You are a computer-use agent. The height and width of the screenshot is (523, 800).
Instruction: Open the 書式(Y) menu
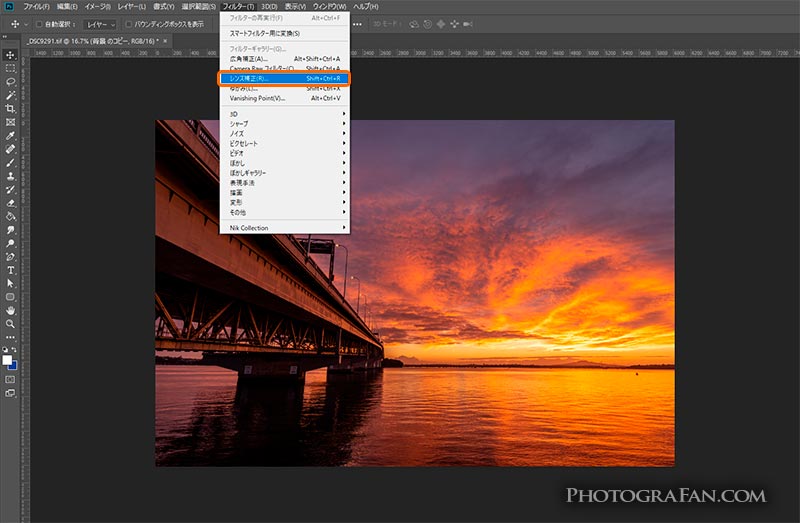(164, 7)
